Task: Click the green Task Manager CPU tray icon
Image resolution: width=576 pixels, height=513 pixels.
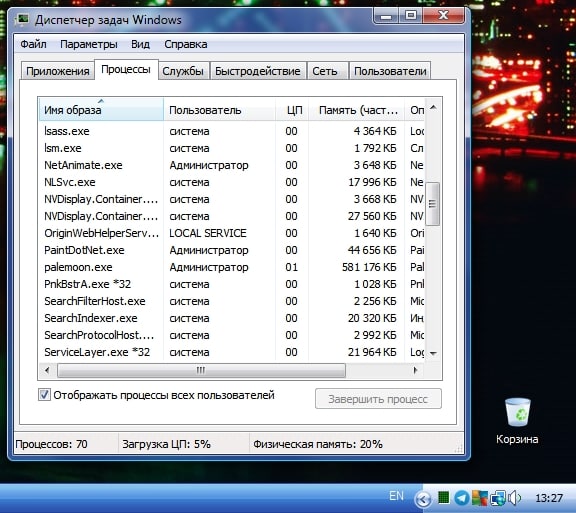Action: pos(444,498)
